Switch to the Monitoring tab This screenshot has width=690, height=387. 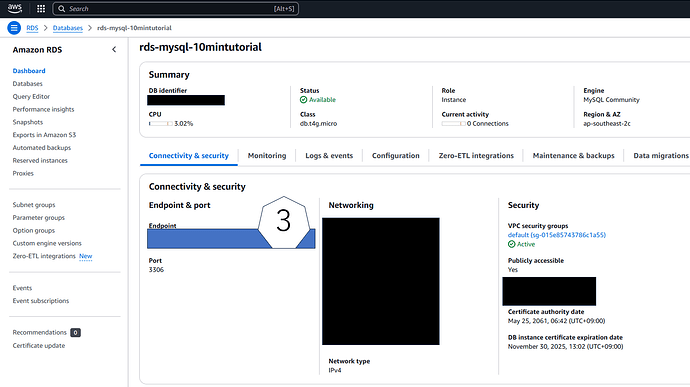point(267,155)
